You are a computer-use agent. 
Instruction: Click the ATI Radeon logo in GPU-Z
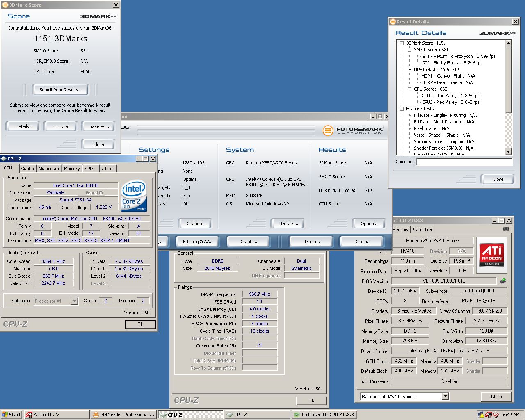[491, 255]
